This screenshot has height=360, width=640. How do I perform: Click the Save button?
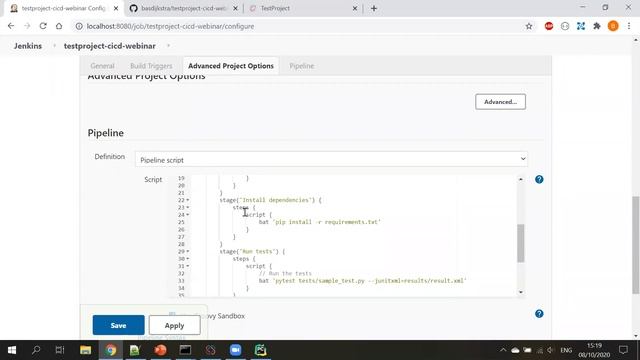[x=118, y=325]
